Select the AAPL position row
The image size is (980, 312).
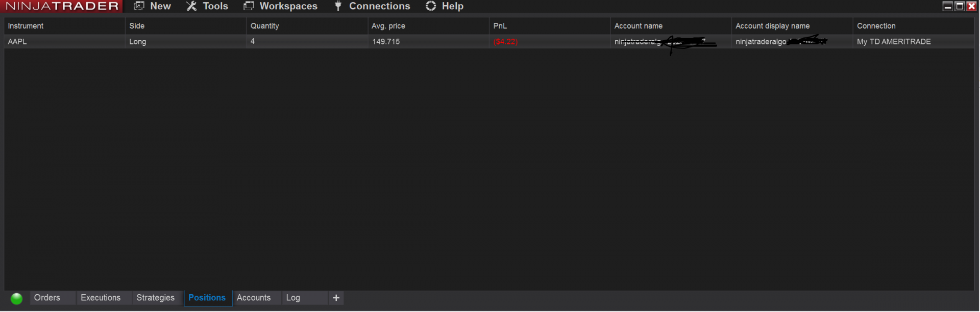pos(489,42)
